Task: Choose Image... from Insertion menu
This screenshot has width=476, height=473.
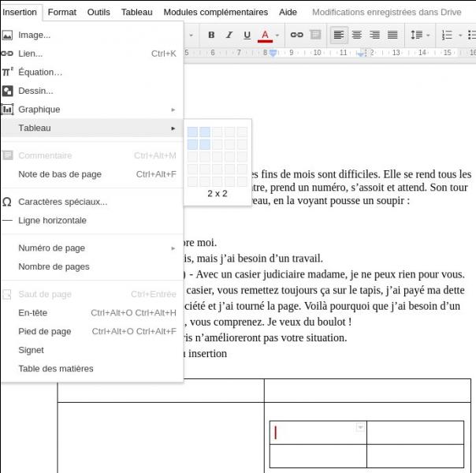Action: 92,35
